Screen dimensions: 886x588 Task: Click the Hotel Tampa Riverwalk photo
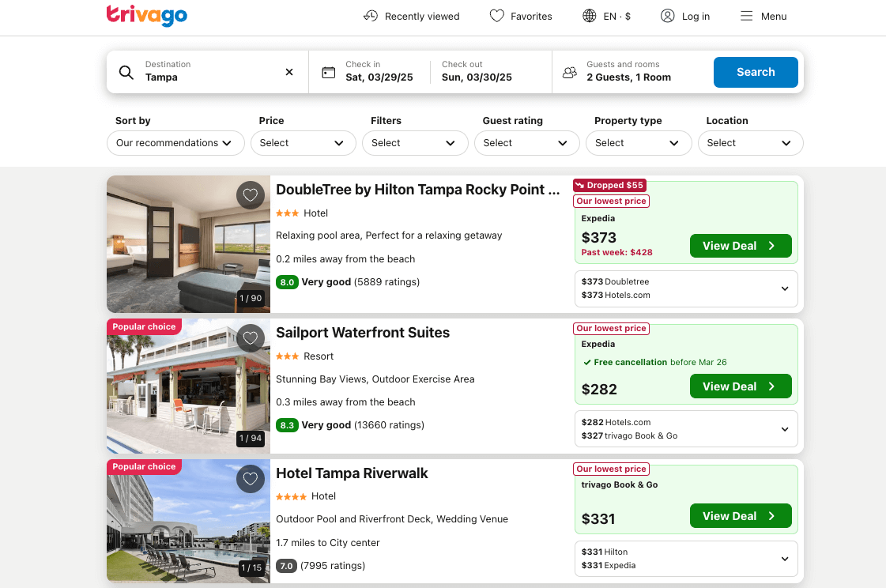tap(187, 520)
